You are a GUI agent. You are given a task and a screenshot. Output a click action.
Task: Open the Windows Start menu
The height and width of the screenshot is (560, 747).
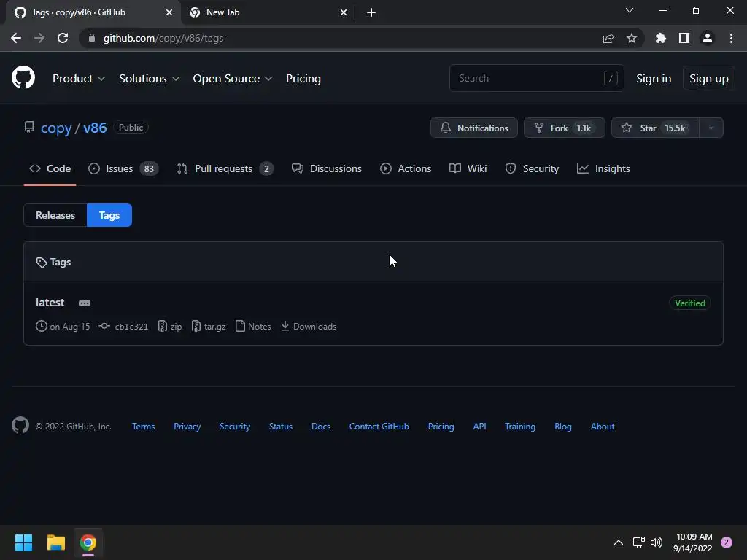[23, 542]
